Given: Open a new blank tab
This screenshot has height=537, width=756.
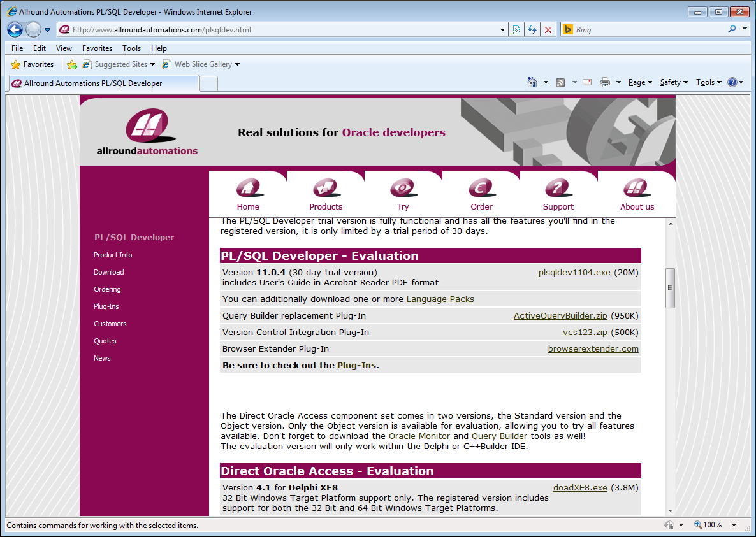Looking at the screenshot, I should coord(208,84).
